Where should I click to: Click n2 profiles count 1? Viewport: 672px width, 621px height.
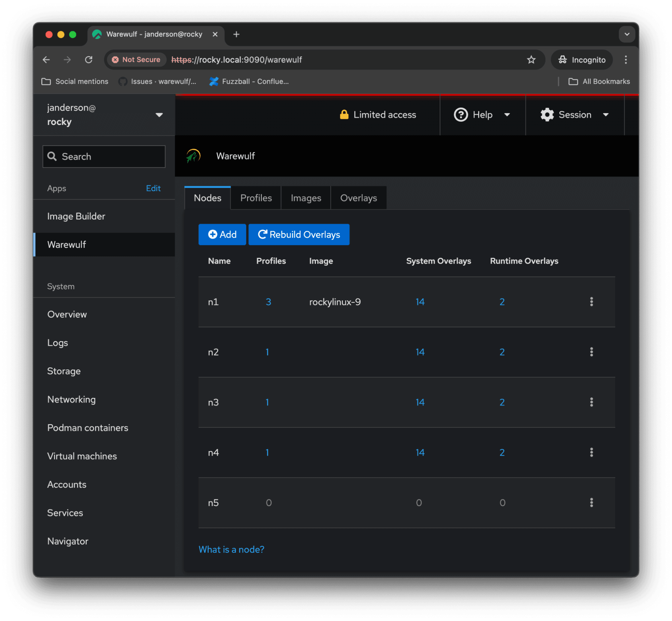click(x=267, y=352)
